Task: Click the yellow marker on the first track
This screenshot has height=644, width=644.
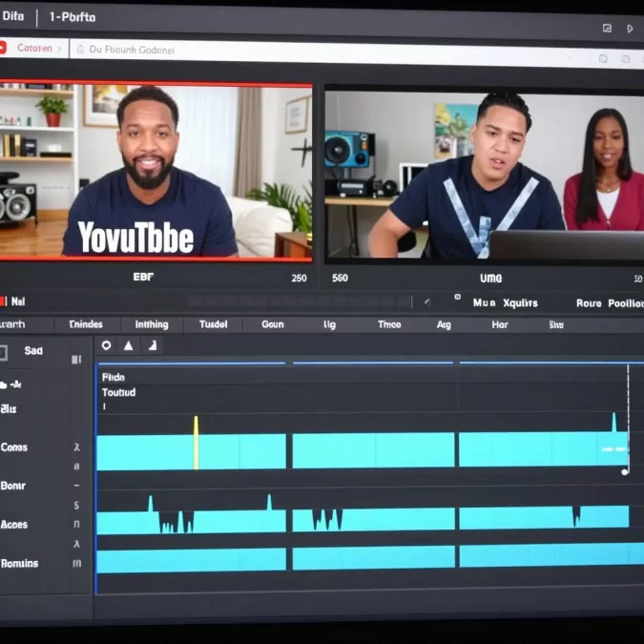Action: (x=196, y=443)
